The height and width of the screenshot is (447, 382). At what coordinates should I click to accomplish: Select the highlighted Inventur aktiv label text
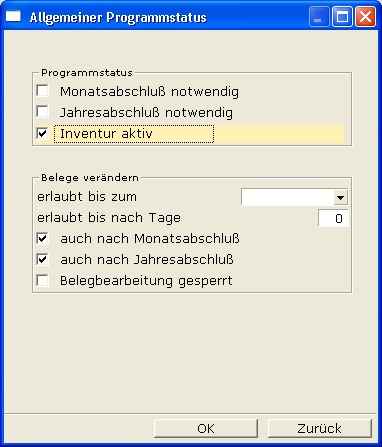106,134
